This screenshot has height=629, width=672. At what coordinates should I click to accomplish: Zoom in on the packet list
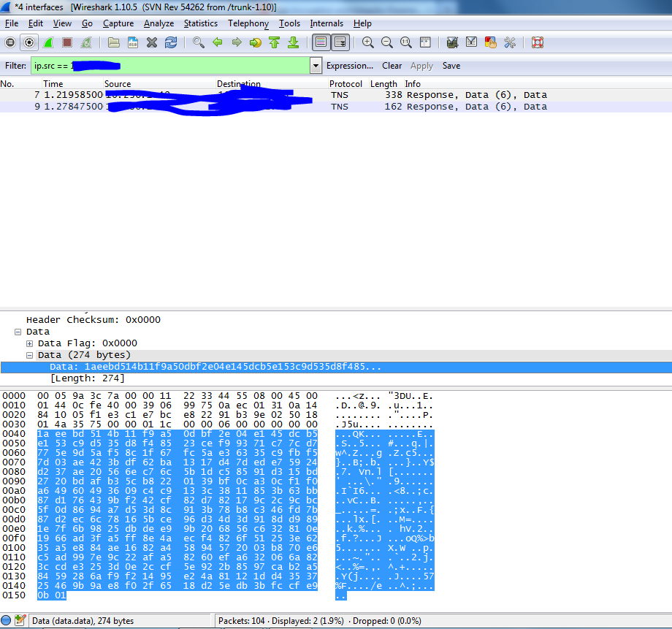tap(367, 42)
